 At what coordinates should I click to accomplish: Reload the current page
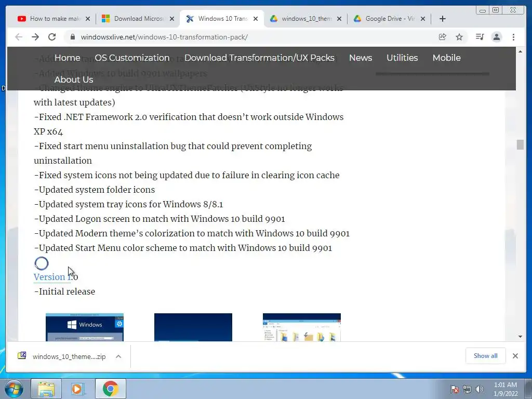pyautogui.click(x=52, y=37)
